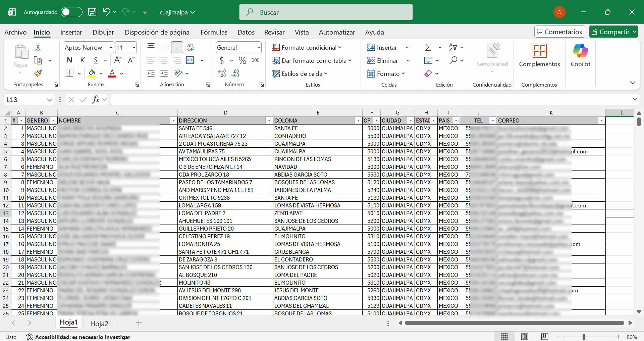Image resolution: width=644 pixels, height=341 pixels.
Task: Click the Increase Decimal icon
Action: pos(222,73)
